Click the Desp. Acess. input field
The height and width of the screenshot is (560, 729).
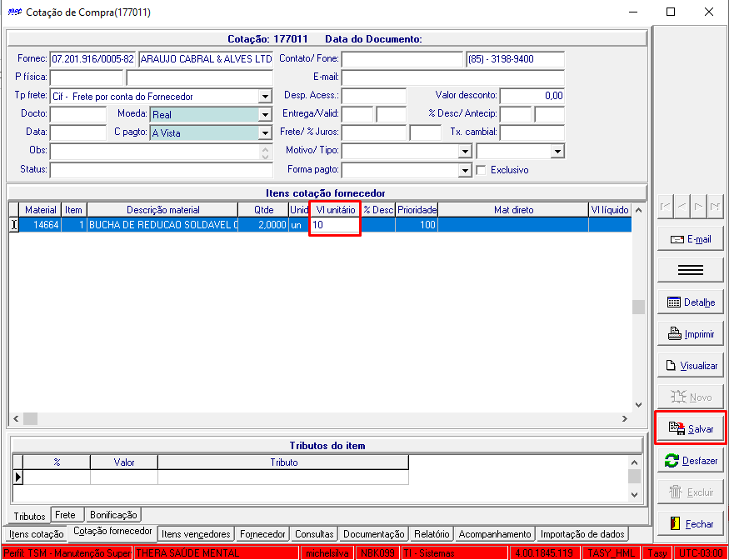point(374,97)
